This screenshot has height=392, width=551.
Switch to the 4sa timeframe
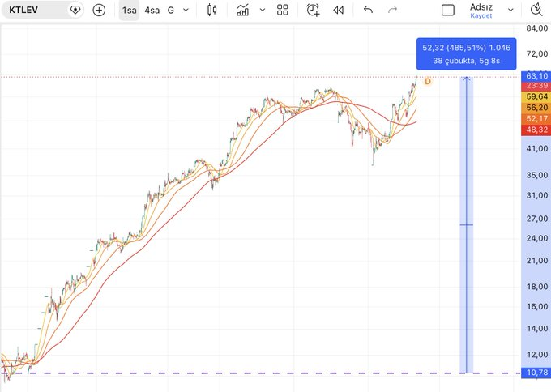152,11
